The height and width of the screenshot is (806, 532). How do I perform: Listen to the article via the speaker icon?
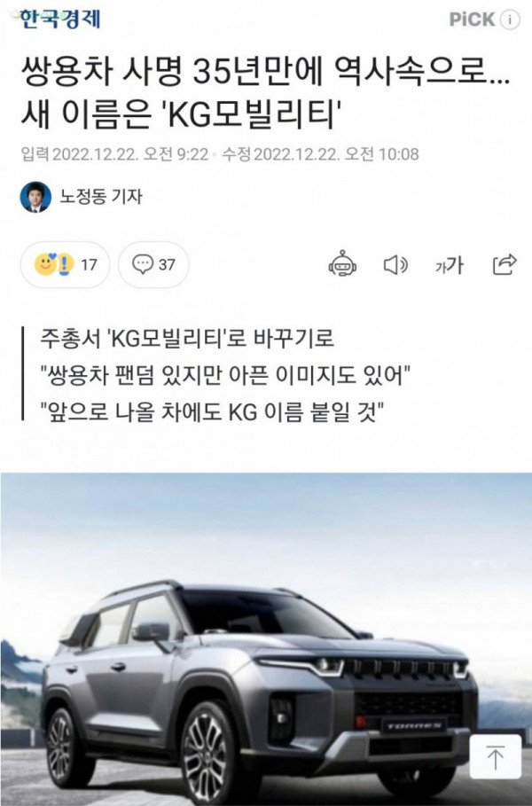[x=395, y=265]
